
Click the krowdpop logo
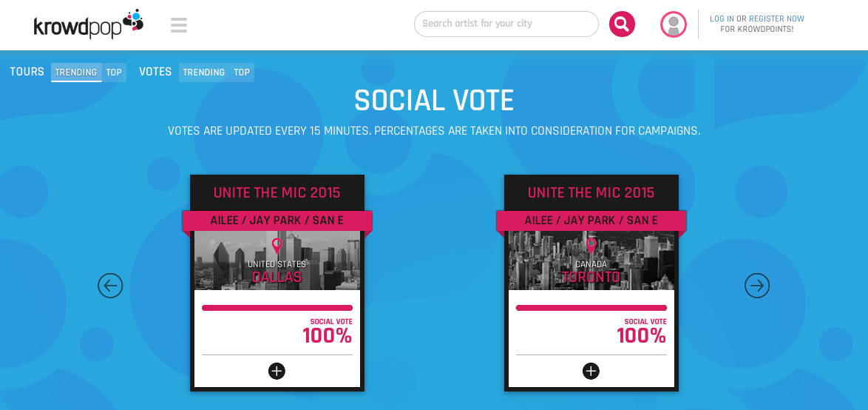point(88,24)
